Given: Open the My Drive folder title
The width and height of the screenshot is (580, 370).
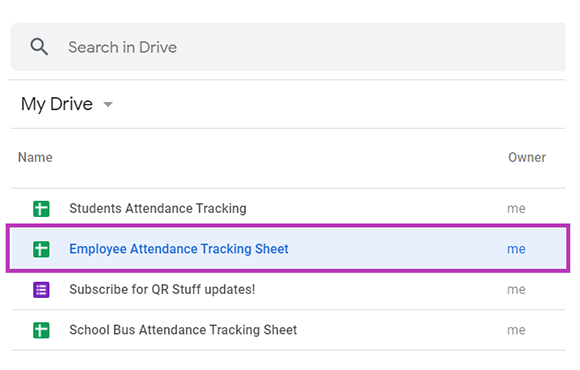Looking at the screenshot, I should 57,104.
